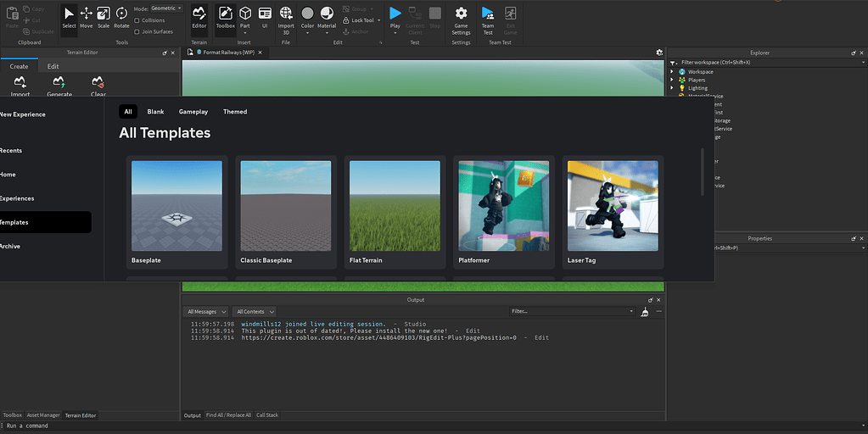This screenshot has width=868, height=434.
Task: Undock the Explorer panel
Action: pyautogui.click(x=853, y=53)
